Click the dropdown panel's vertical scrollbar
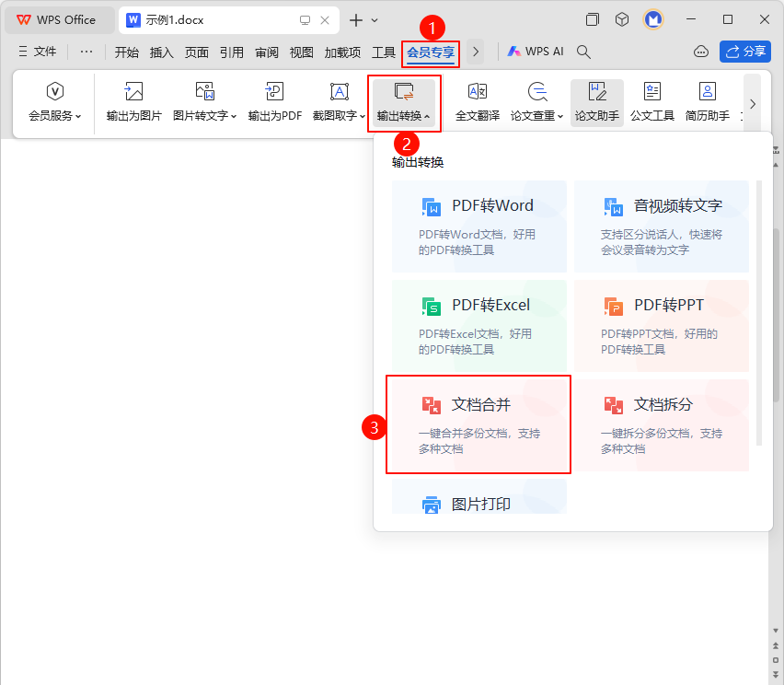 click(759, 313)
